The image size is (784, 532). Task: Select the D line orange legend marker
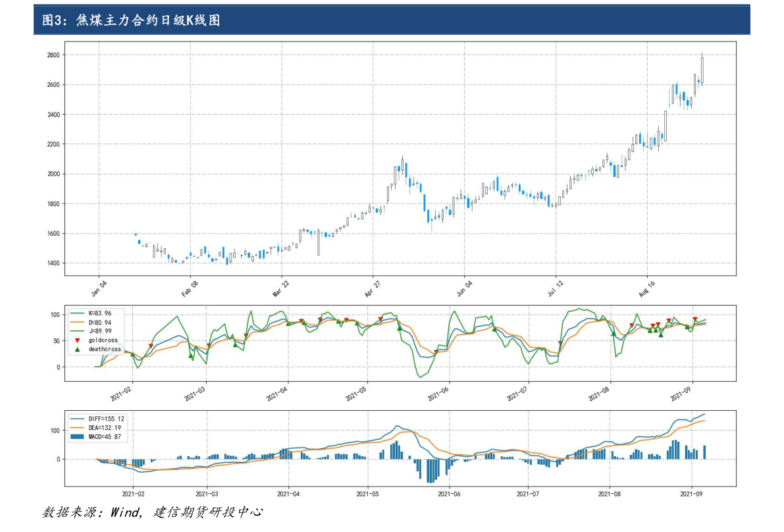coord(77,321)
